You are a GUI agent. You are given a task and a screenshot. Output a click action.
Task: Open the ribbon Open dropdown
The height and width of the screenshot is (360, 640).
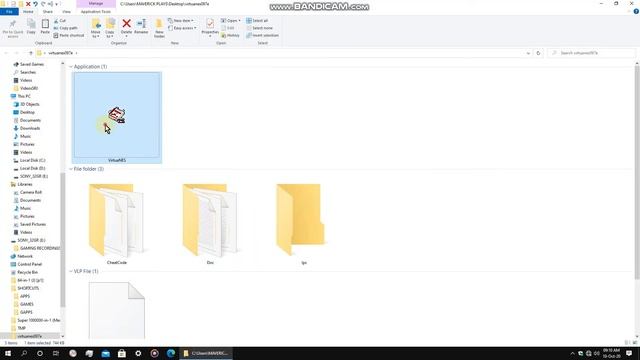231,20
